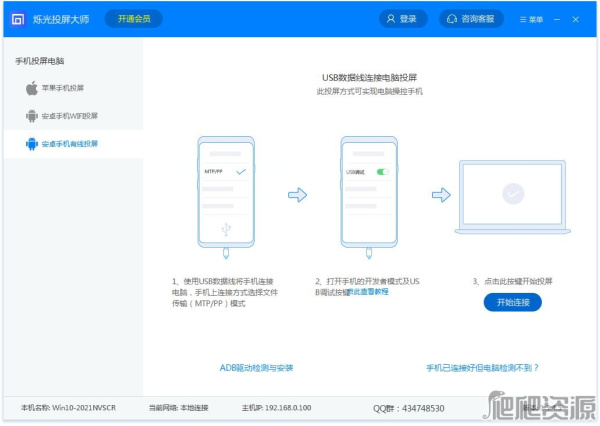Click the 本机名称 Win10-2021NVSCR status text

pos(68,408)
